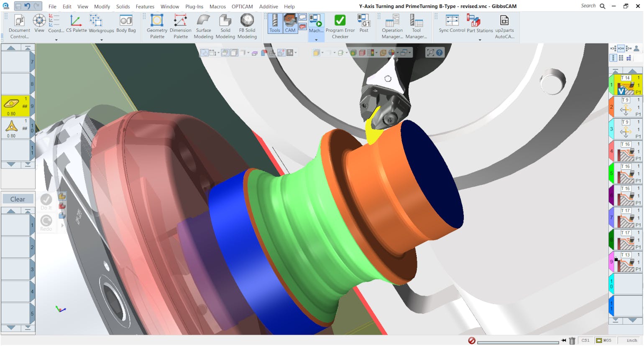Open the Geometry Palette tool
Screen dimensions: 644x346
156,25
